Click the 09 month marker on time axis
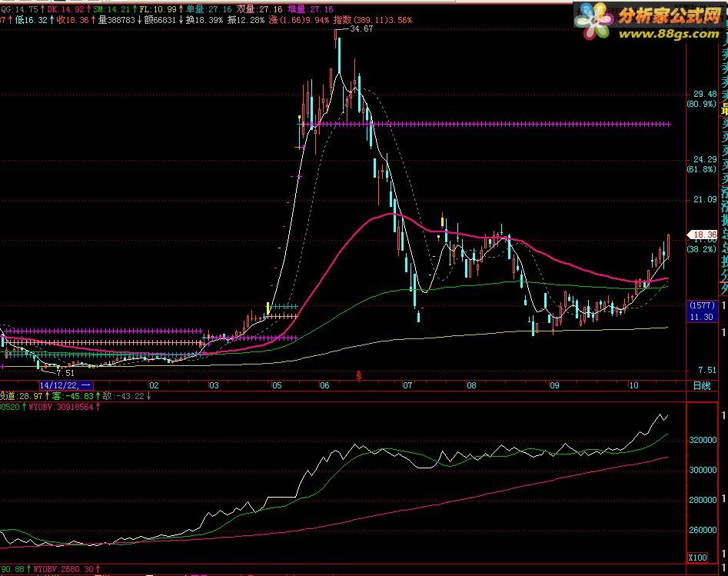 click(554, 385)
